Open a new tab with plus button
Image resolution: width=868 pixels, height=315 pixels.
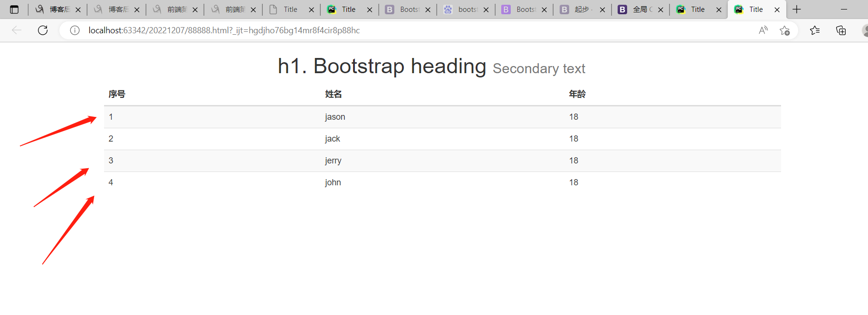tap(797, 10)
